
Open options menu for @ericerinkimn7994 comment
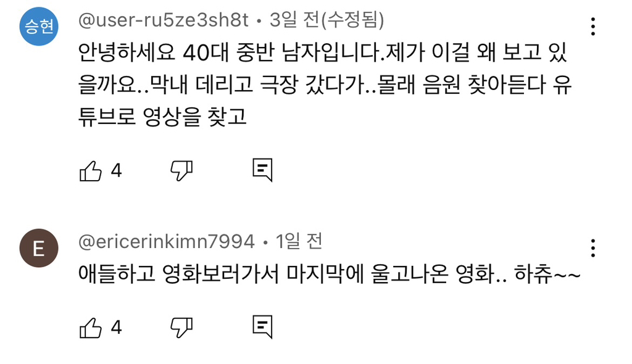coord(593,248)
